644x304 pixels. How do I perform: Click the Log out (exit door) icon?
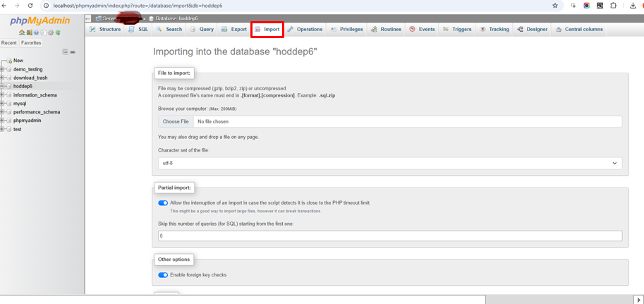29,32
